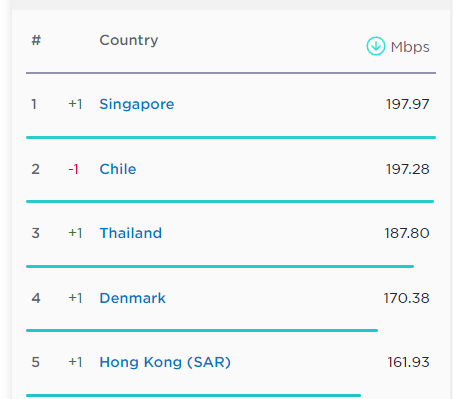Open the Chile country link
453x399 pixels.
[118, 169]
